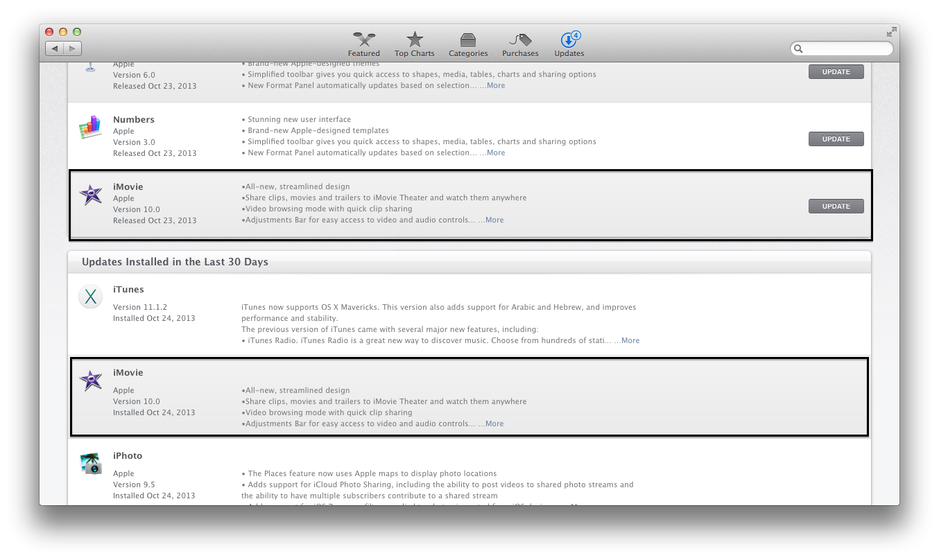
Task: Click 'Version 11.1.2' text under iTunes
Action: tap(140, 307)
